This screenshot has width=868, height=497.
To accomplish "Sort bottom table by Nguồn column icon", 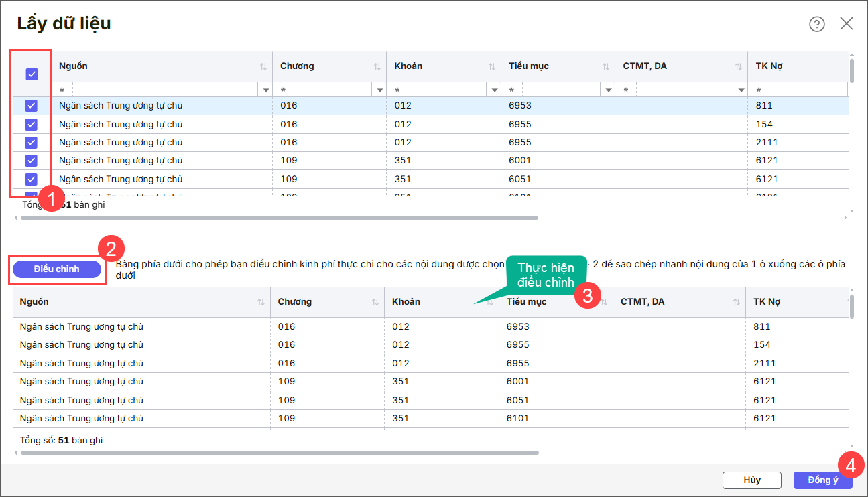I will [261, 302].
